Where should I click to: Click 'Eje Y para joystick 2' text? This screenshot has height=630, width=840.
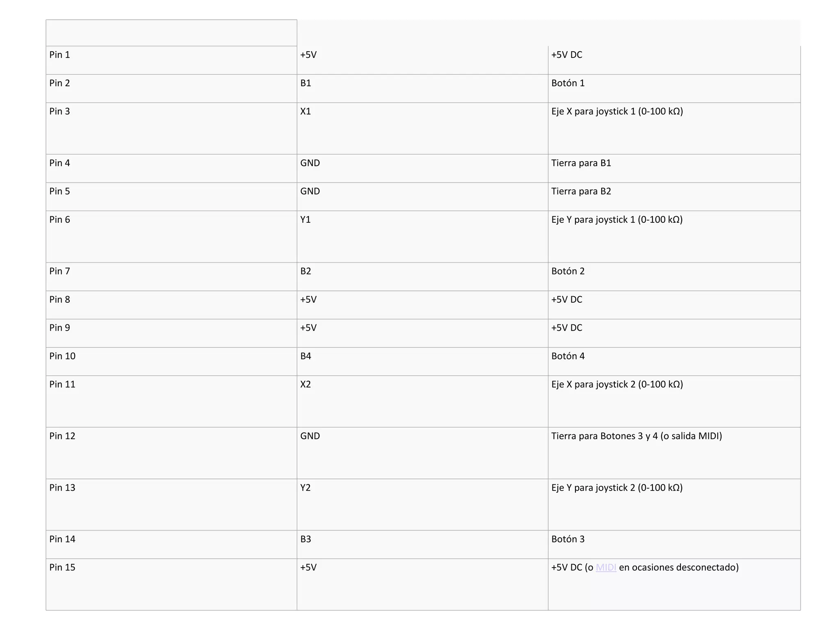point(616,488)
